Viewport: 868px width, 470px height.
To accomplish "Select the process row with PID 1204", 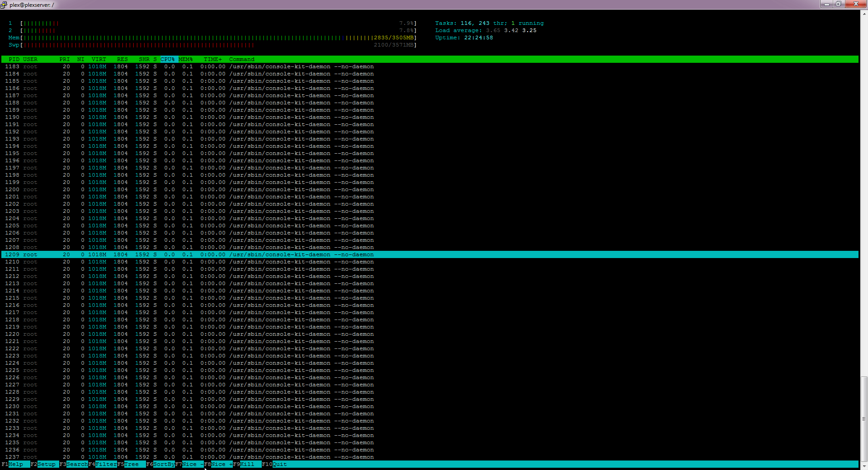I will pos(430,219).
